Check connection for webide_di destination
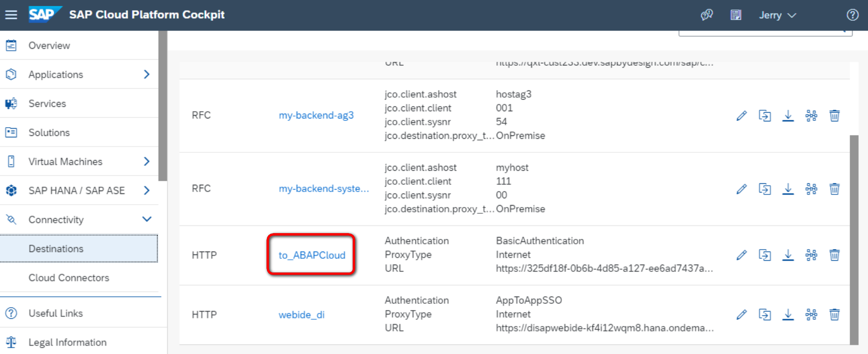This screenshot has height=354, width=868. tap(811, 315)
